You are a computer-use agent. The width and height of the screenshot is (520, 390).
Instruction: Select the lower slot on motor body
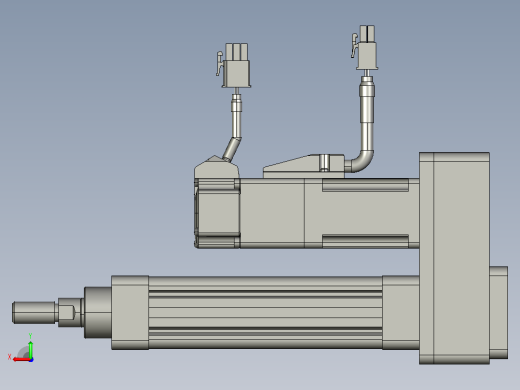365,241
